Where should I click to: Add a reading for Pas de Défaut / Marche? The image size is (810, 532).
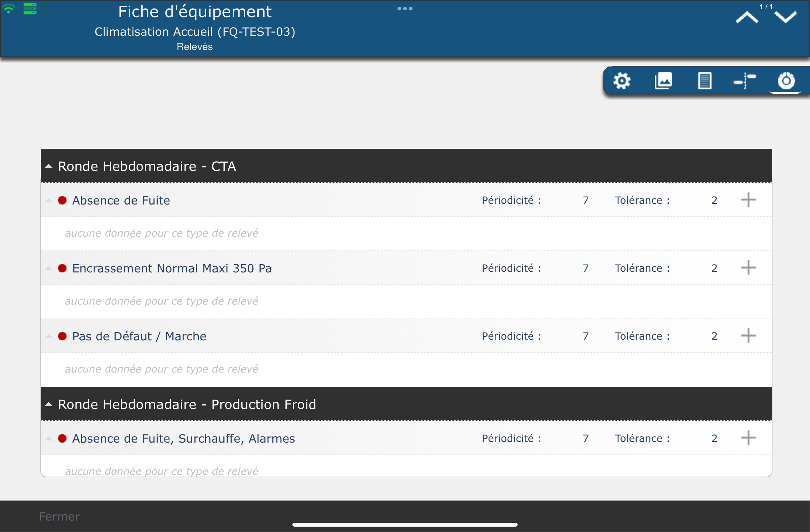[748, 336]
